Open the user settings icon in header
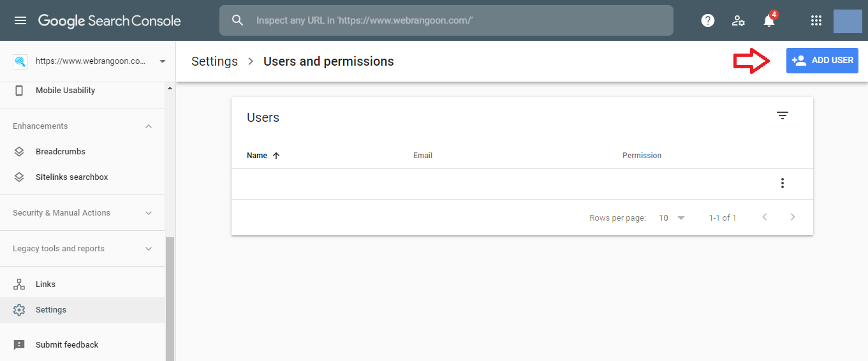 pyautogui.click(x=739, y=20)
